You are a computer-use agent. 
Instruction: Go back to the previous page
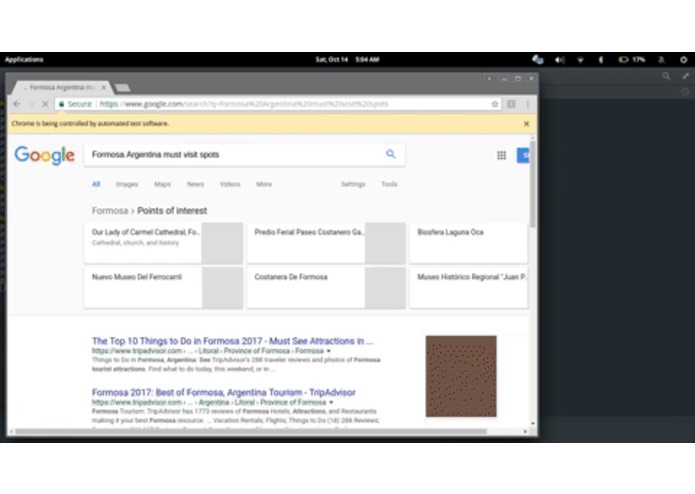17,104
